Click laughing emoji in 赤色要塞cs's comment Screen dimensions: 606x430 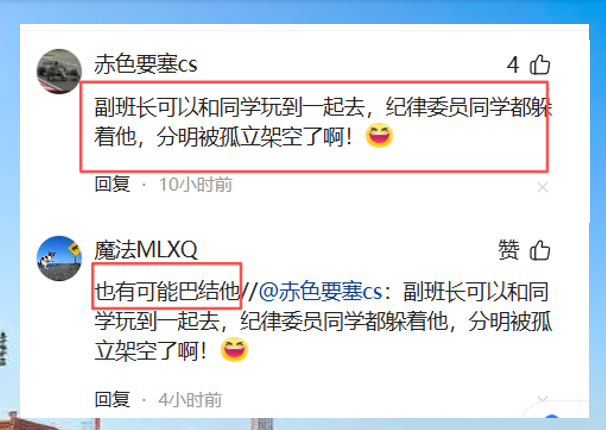pos(379,136)
